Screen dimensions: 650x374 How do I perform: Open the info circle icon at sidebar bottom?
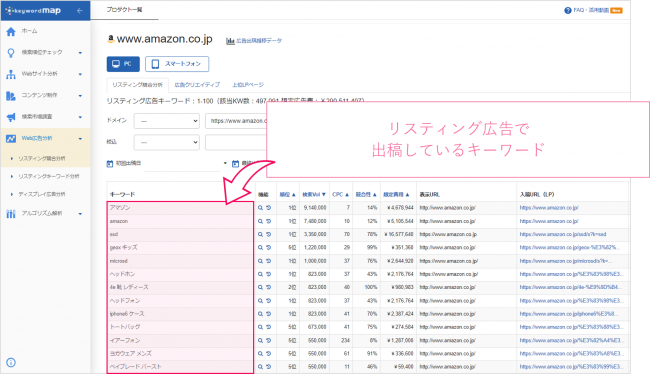11,362
